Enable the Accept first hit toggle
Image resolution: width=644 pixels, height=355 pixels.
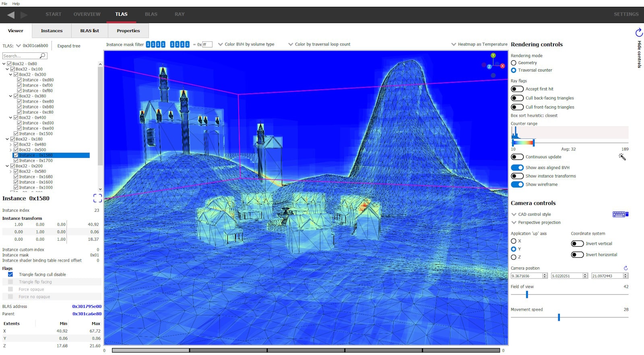point(517,89)
